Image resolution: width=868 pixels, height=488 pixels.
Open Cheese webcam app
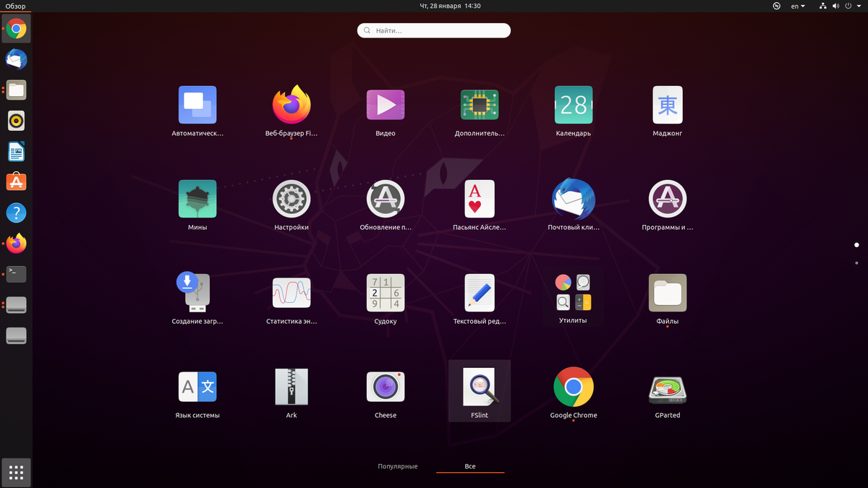coord(386,387)
